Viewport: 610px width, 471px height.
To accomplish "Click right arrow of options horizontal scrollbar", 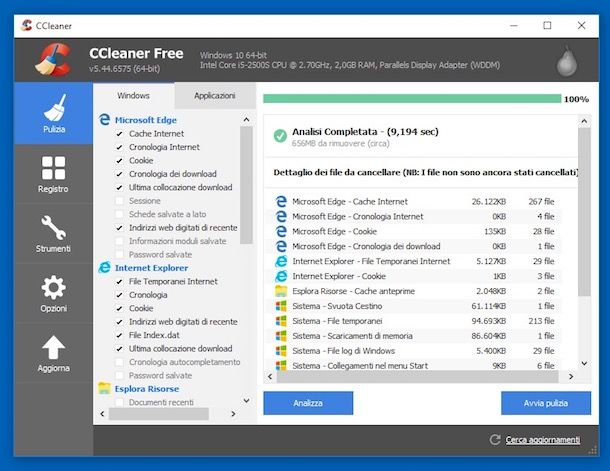I will pyautogui.click(x=233, y=414).
